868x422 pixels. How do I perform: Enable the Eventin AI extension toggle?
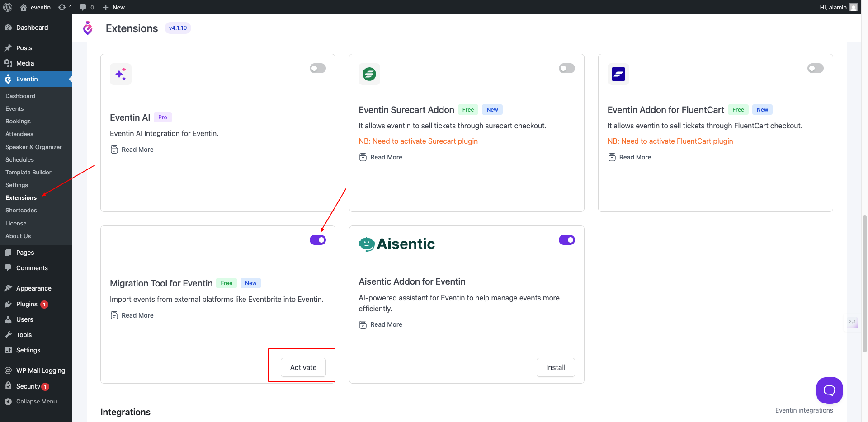click(318, 68)
